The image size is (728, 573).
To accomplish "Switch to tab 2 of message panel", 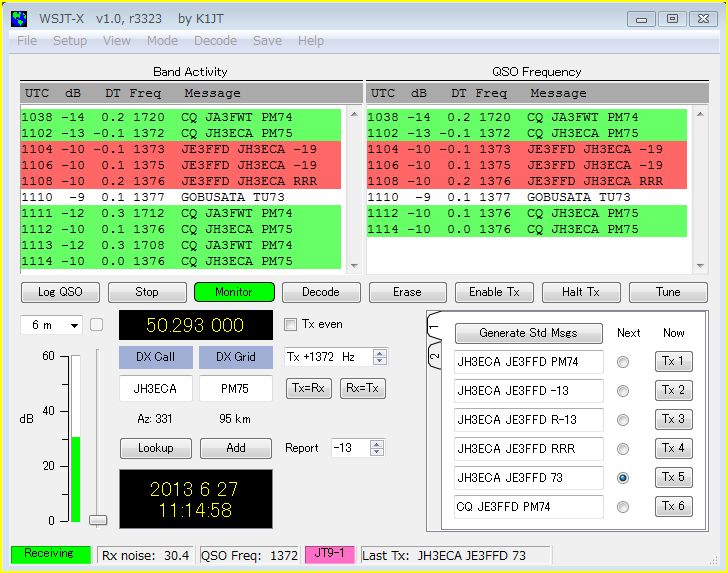I will 435,357.
